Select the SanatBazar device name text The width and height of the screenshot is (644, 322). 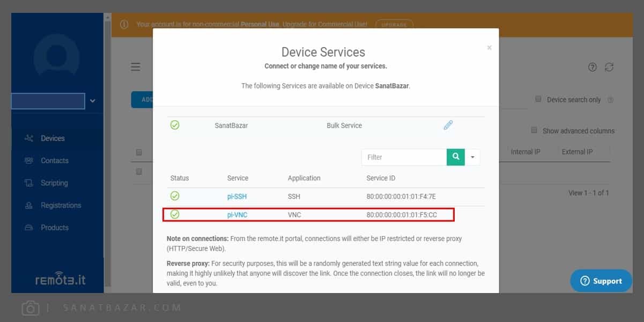[231, 126]
